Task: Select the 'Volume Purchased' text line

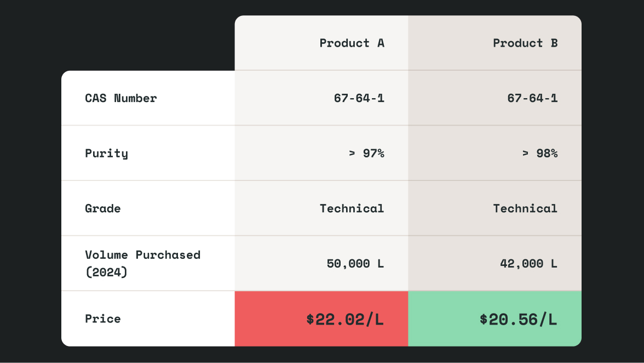Action: click(x=142, y=255)
